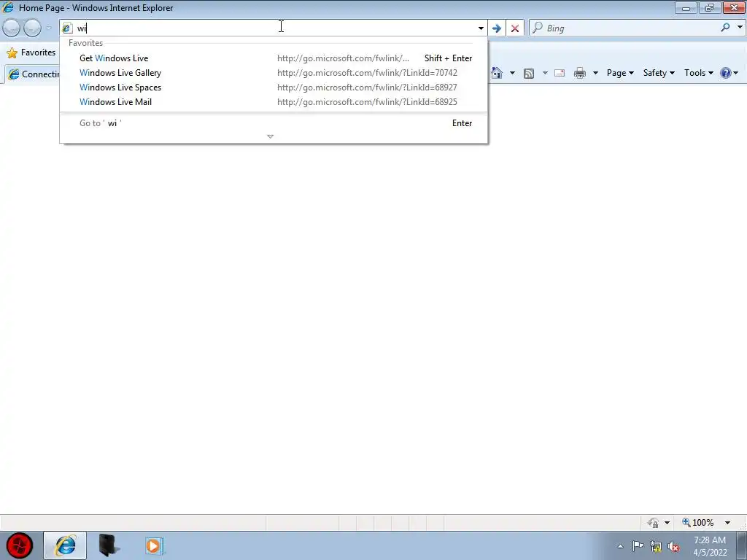Expand the autocomplete list bottom chevron
This screenshot has height=560, width=747.
point(270,136)
